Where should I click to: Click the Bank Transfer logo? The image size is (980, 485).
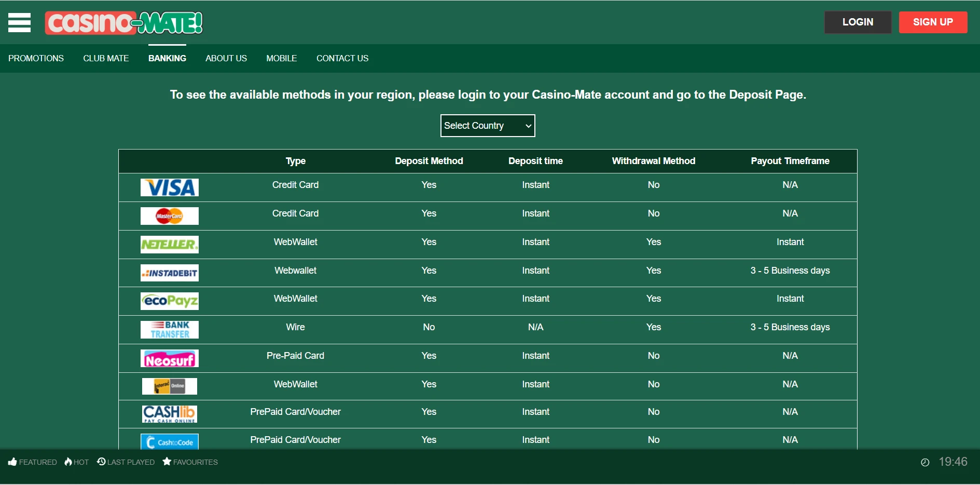[x=170, y=330]
